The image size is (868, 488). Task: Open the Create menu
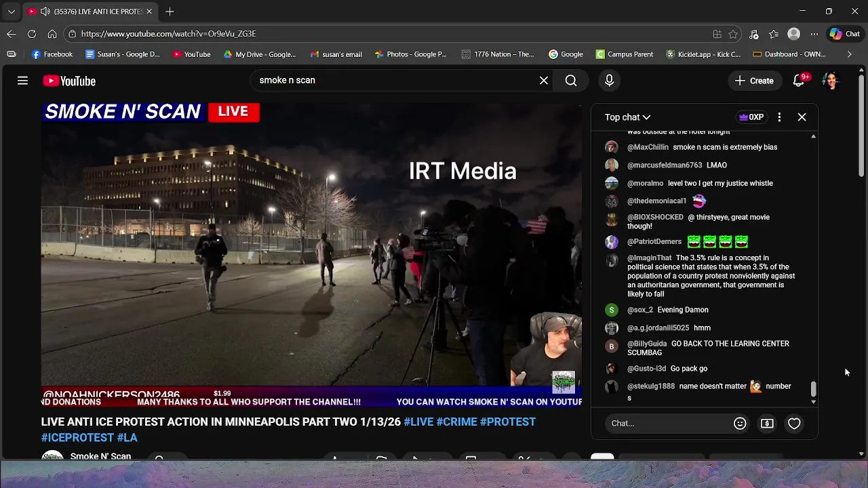tap(754, 81)
